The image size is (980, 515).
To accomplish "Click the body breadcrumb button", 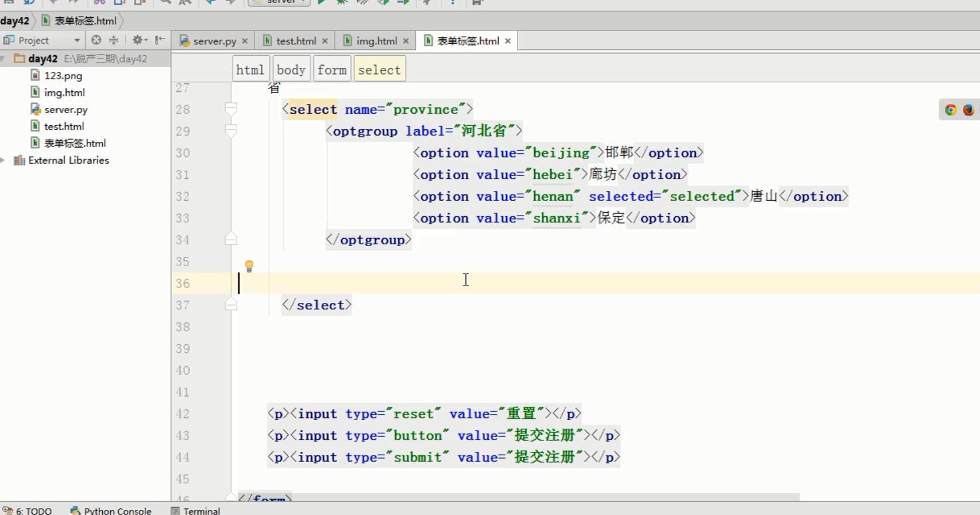I will (291, 70).
